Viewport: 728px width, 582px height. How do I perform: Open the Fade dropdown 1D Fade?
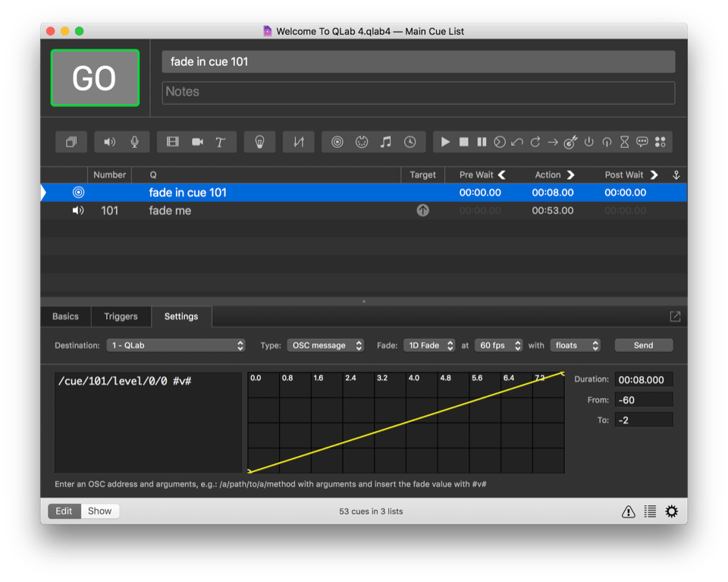pyautogui.click(x=428, y=345)
